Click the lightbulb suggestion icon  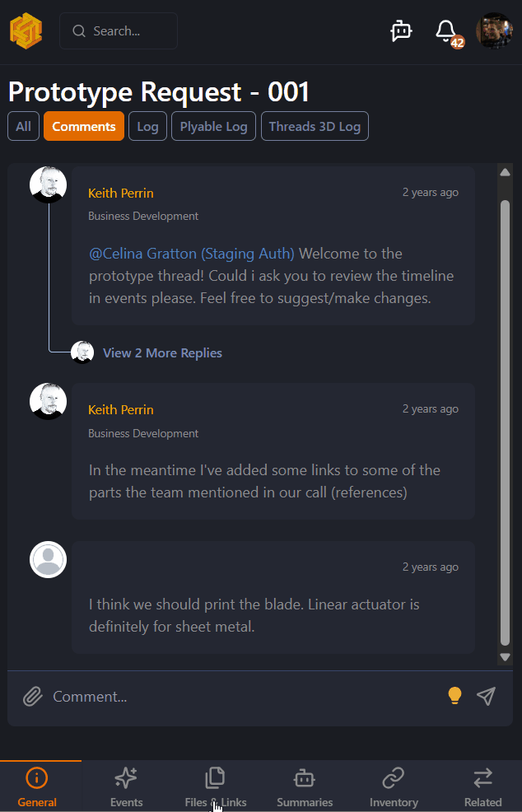454,697
